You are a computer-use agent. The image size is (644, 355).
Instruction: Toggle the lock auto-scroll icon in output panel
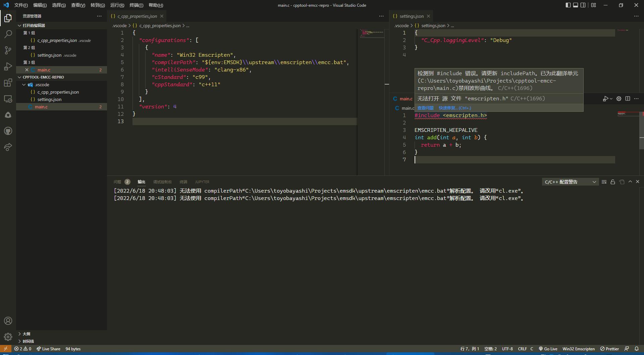click(613, 182)
